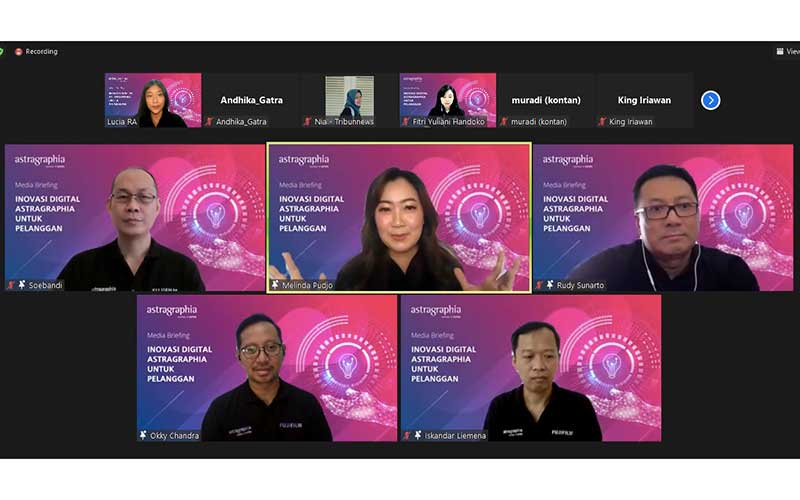Viewport: 800px width, 500px height.
Task: Select Nia - Tribunnews video thumbnail
Action: point(349,100)
